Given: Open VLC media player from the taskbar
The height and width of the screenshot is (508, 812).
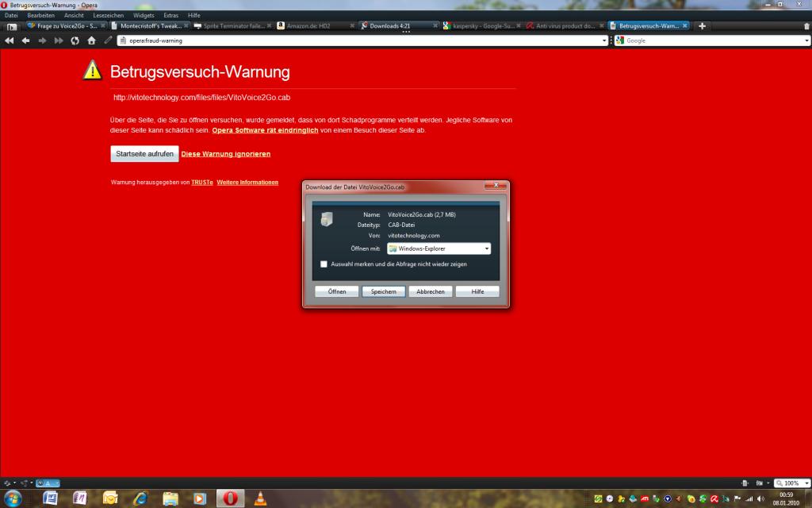Looking at the screenshot, I should 260,498.
